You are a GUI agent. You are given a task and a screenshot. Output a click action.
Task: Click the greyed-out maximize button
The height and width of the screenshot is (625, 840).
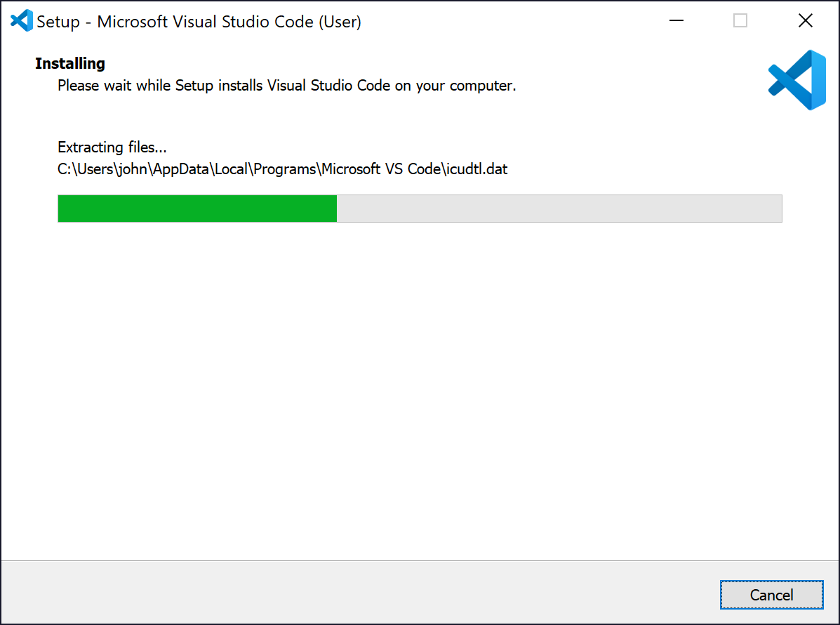[740, 21]
